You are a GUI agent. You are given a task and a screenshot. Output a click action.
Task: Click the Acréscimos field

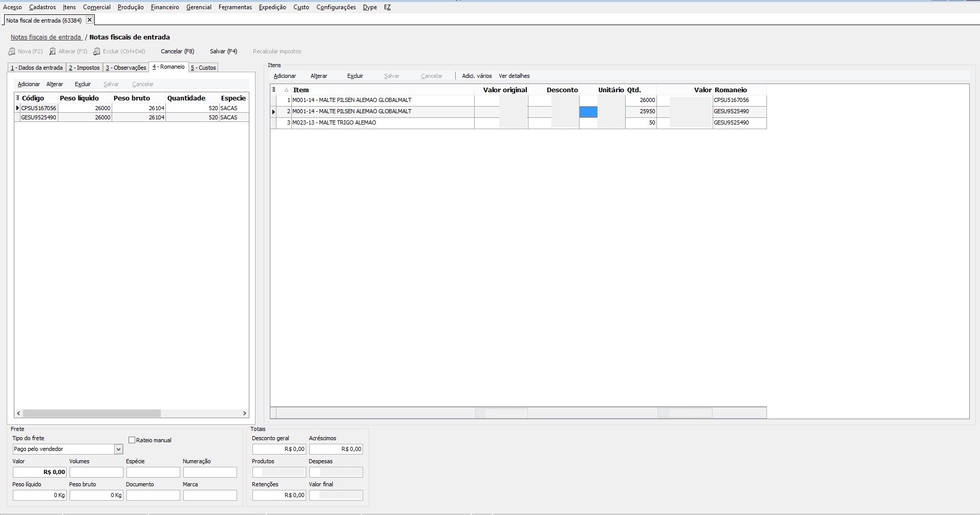click(336, 449)
